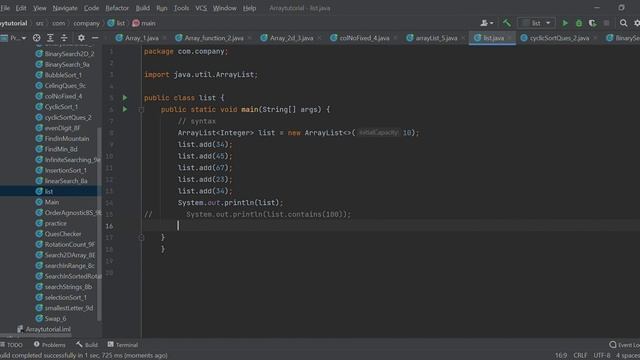This screenshot has width=640, height=360.
Task: Build the project with the hammer icon
Action: pos(507,23)
